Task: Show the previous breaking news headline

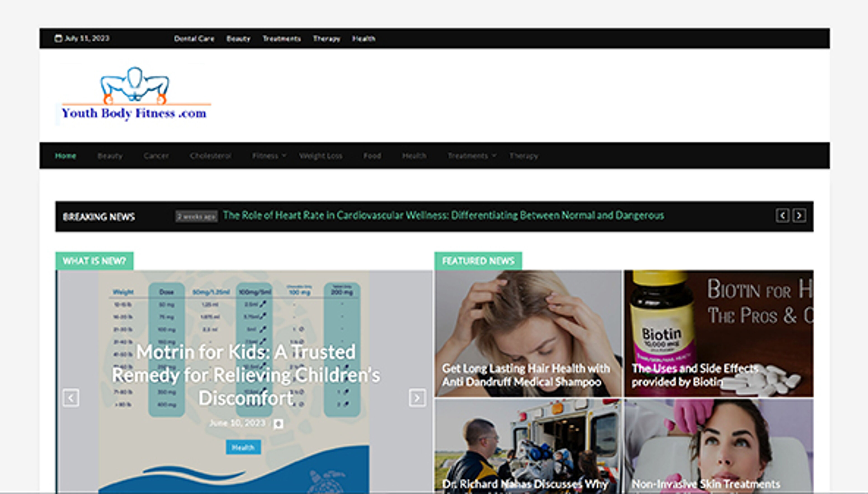Action: click(x=782, y=216)
